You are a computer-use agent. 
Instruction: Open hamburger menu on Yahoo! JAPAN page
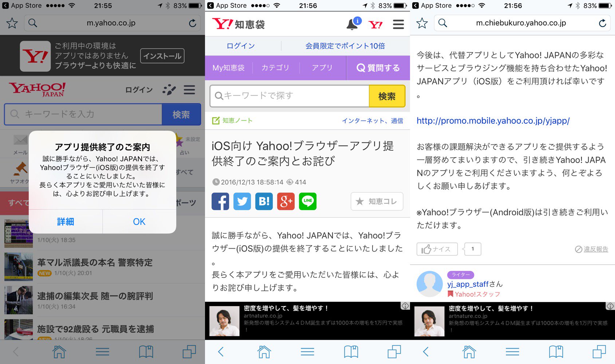pyautogui.click(x=189, y=90)
